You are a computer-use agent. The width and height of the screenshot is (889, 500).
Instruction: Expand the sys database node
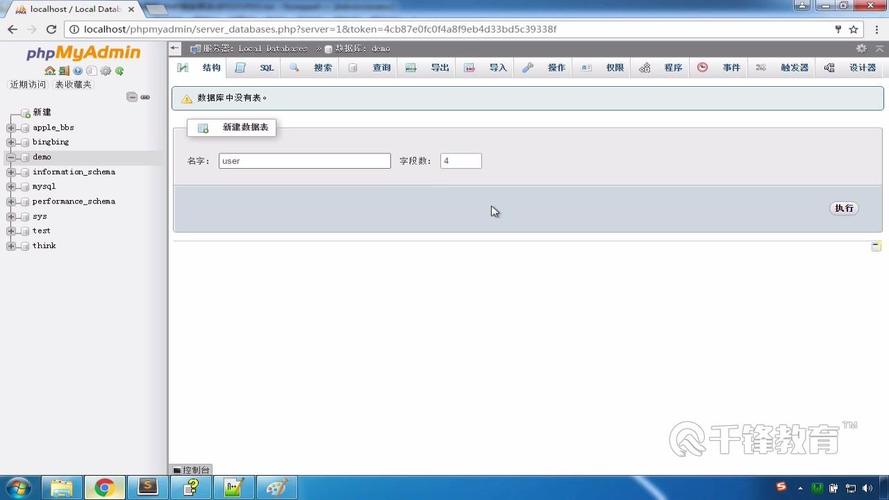point(11,217)
